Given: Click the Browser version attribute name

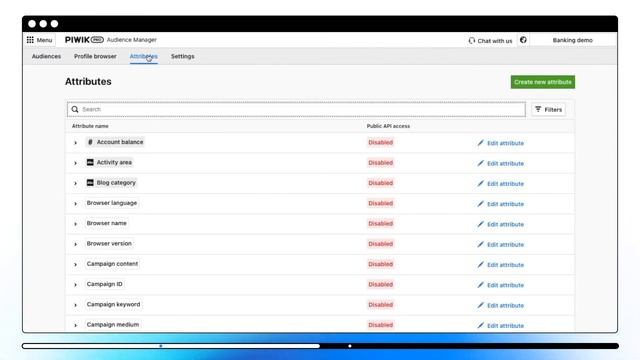Looking at the screenshot, I should (x=109, y=243).
